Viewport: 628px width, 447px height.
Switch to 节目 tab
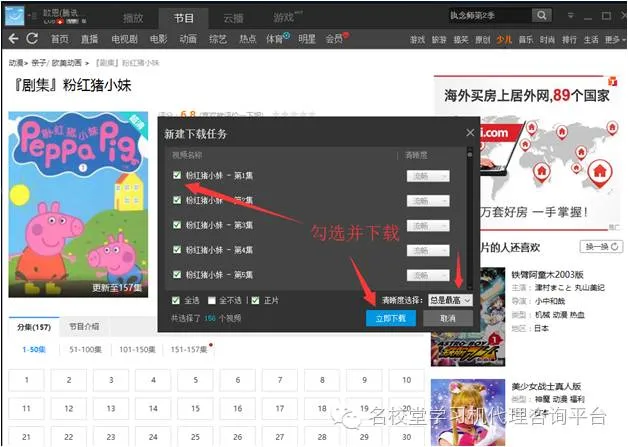(184, 18)
